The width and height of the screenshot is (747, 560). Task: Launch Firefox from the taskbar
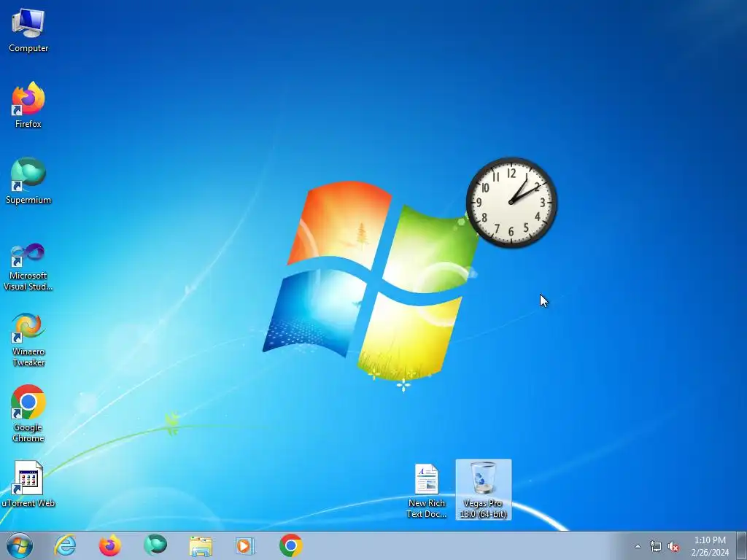109,545
